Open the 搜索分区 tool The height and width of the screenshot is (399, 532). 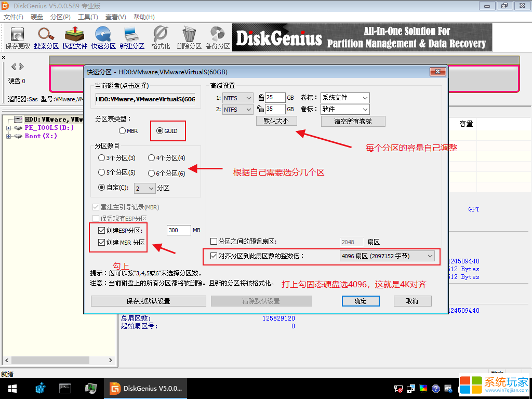tap(46, 37)
